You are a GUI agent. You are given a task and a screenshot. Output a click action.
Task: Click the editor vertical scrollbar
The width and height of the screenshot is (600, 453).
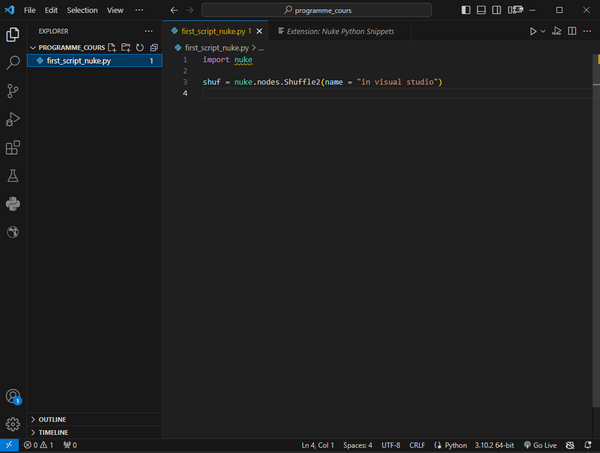pyautogui.click(x=596, y=230)
